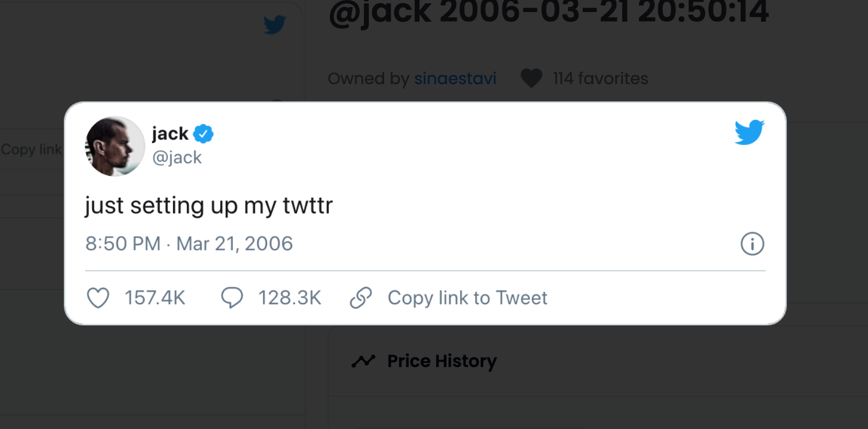Click the tweet text just setting up my twttr
Screen dimensions: 868x429
pyautogui.click(x=209, y=205)
